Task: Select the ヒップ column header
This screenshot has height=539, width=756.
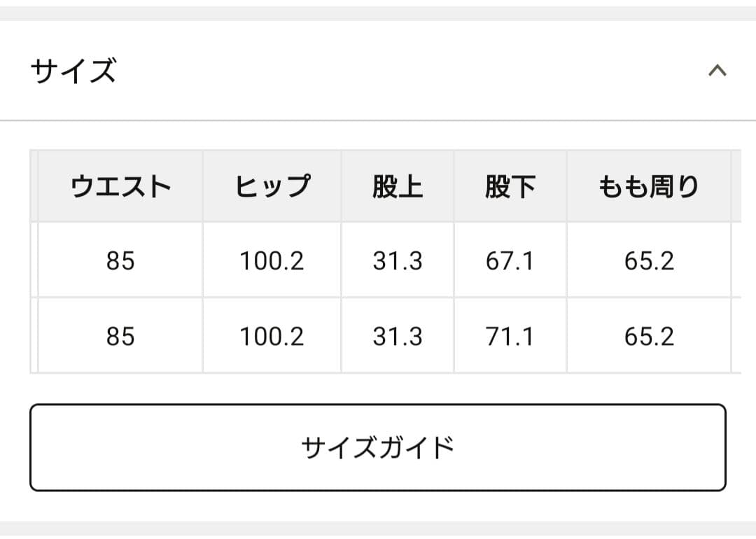Action: coord(272,186)
